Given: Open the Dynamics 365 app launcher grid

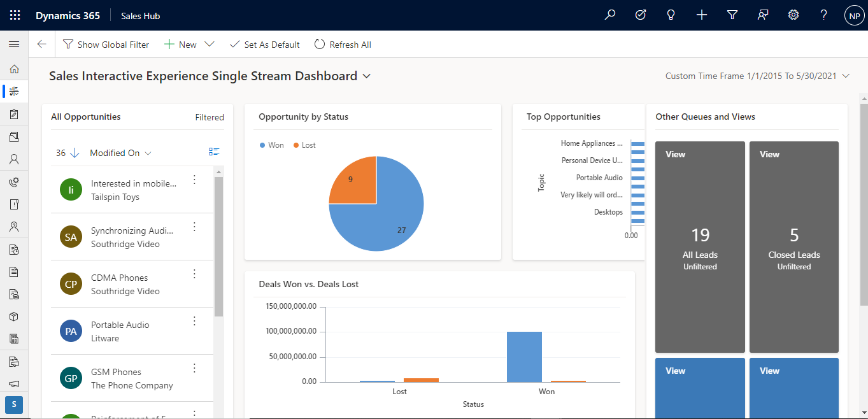Looking at the screenshot, I should [15, 15].
